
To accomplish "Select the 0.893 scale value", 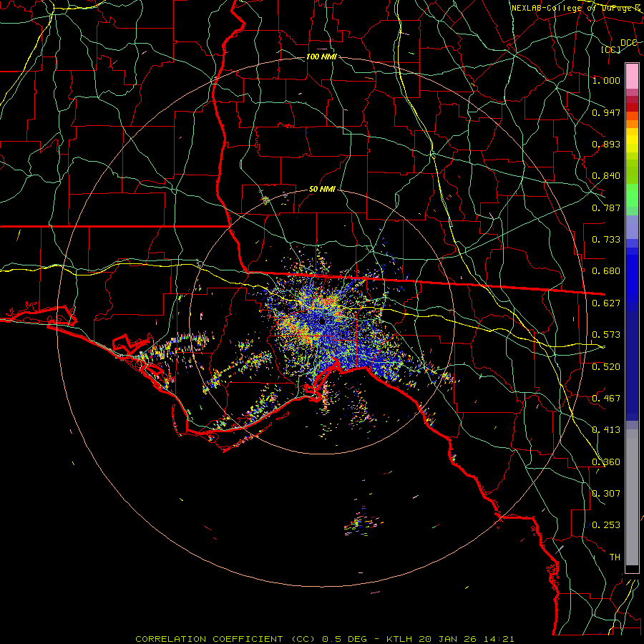I will [x=606, y=144].
